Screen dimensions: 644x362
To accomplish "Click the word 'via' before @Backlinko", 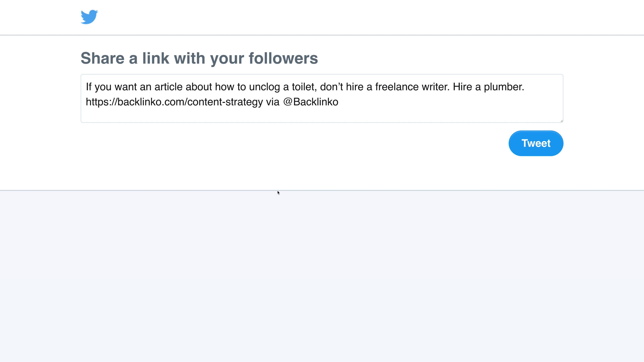I will click(273, 102).
